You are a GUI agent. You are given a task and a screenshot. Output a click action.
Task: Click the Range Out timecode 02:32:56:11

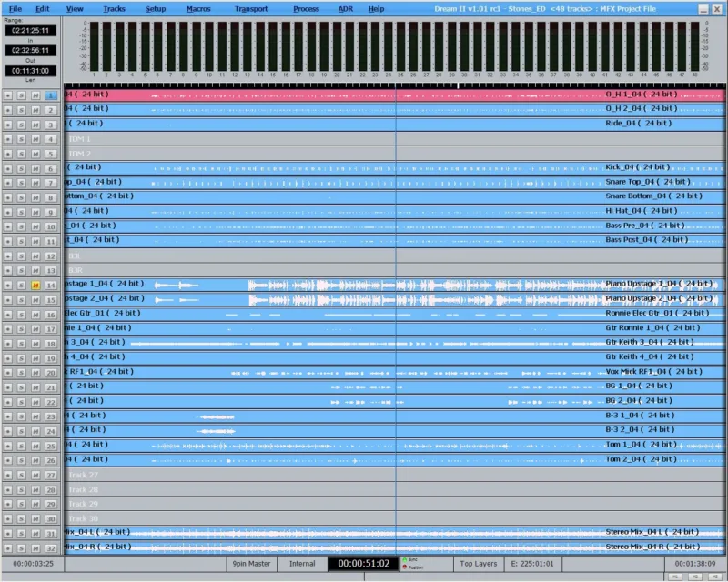point(30,50)
